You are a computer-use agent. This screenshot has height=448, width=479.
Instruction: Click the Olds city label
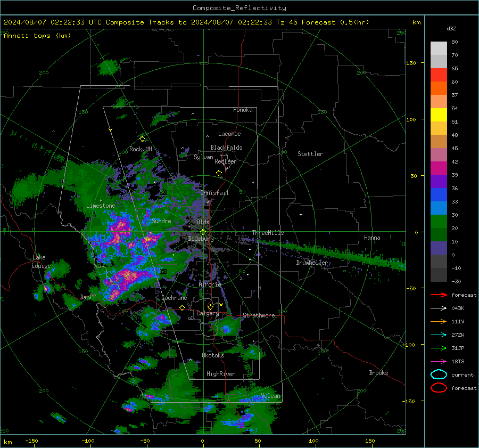pyautogui.click(x=203, y=222)
